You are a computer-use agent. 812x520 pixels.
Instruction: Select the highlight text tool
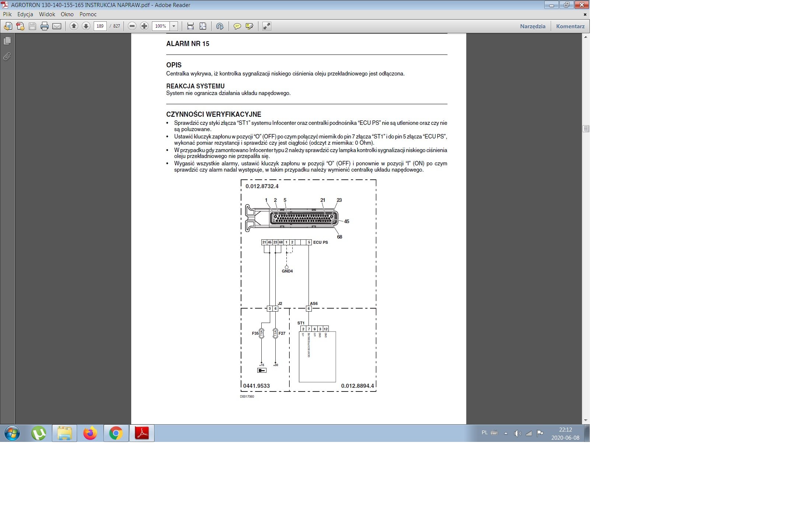[250, 26]
